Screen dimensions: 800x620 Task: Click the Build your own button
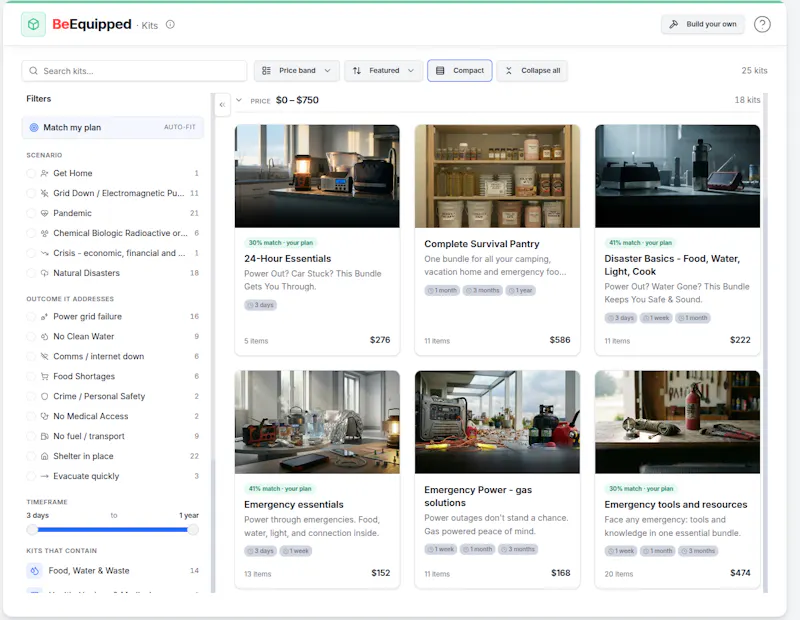(703, 24)
